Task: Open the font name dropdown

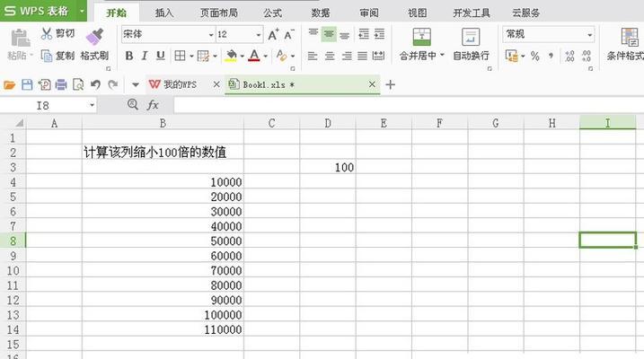Action: [x=211, y=35]
